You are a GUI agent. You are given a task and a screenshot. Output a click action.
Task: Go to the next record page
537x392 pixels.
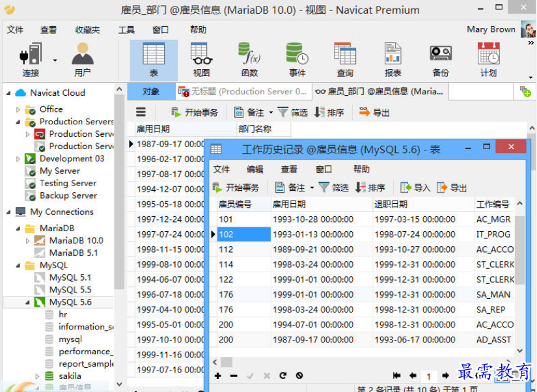click(445, 376)
